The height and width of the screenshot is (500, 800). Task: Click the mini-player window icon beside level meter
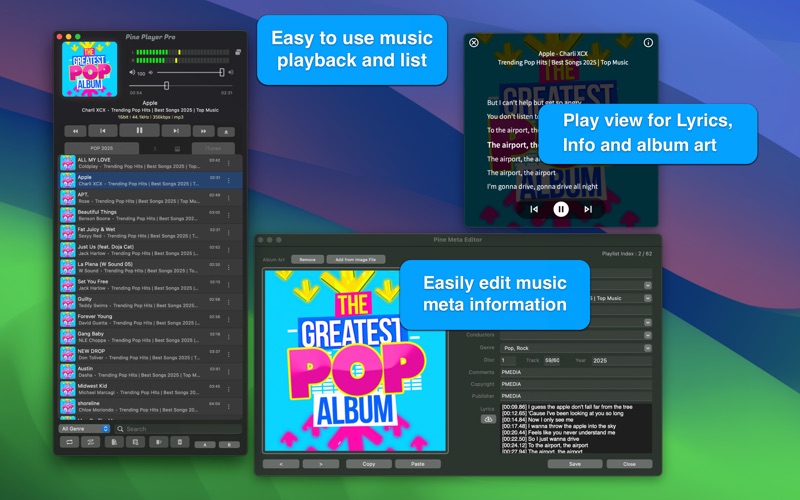238,52
